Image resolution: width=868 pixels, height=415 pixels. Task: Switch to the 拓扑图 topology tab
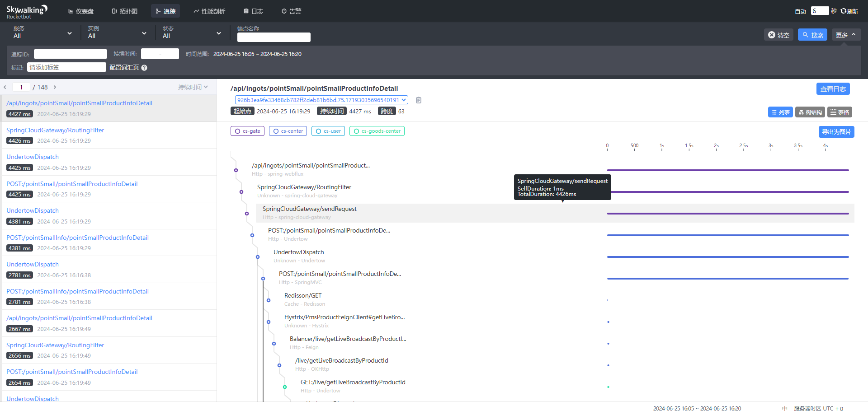pyautogui.click(x=124, y=11)
